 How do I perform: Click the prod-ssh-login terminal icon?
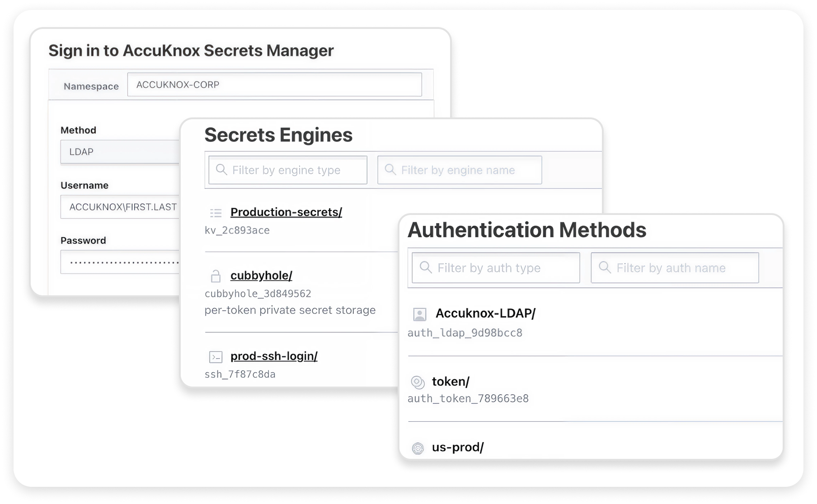click(x=216, y=356)
